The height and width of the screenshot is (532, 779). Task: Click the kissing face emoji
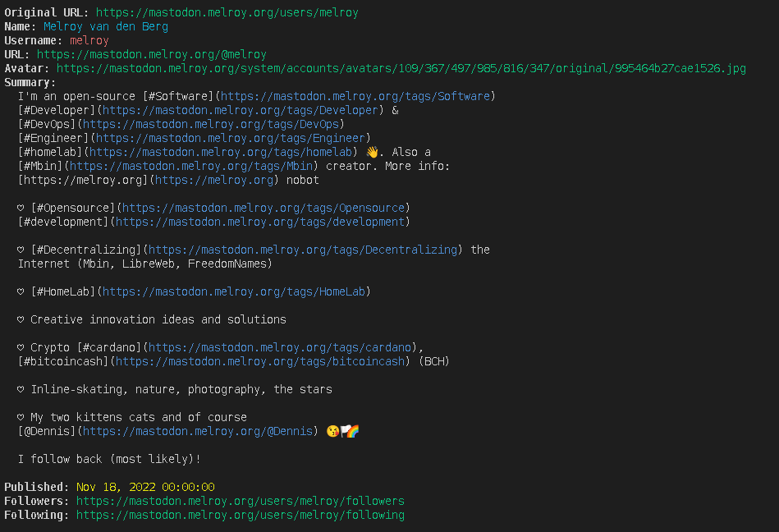click(332, 431)
